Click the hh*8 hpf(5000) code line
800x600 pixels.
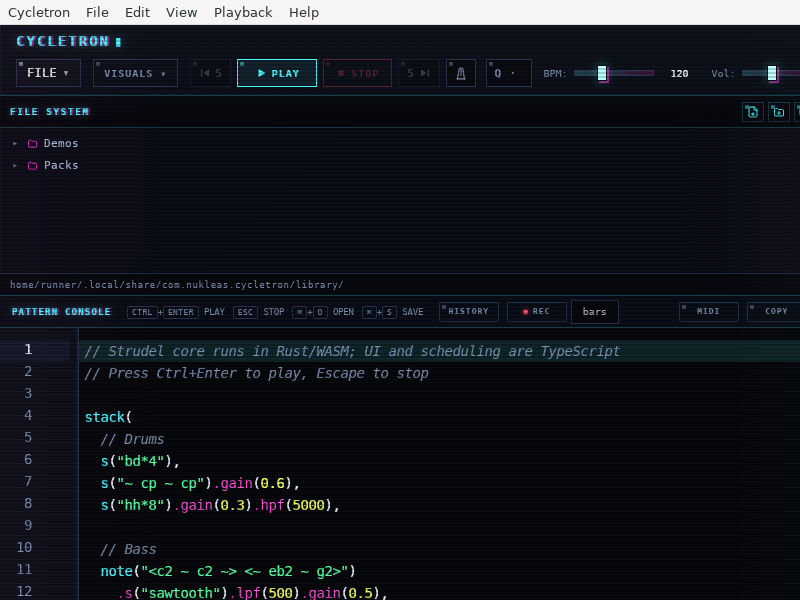pyautogui.click(x=220, y=505)
